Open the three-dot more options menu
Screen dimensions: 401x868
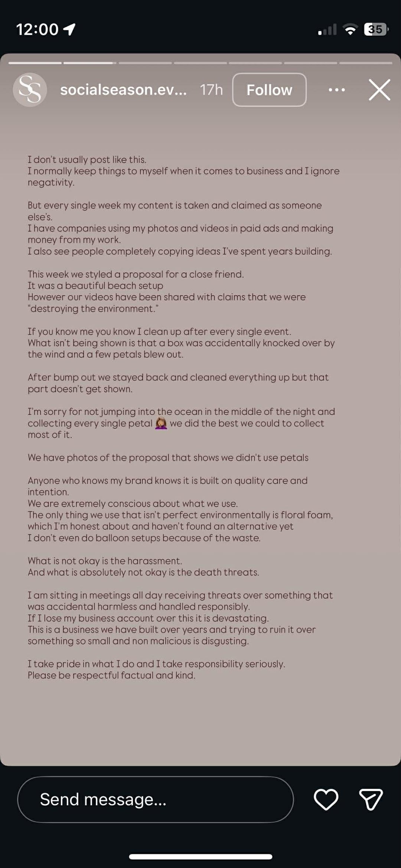[337, 90]
